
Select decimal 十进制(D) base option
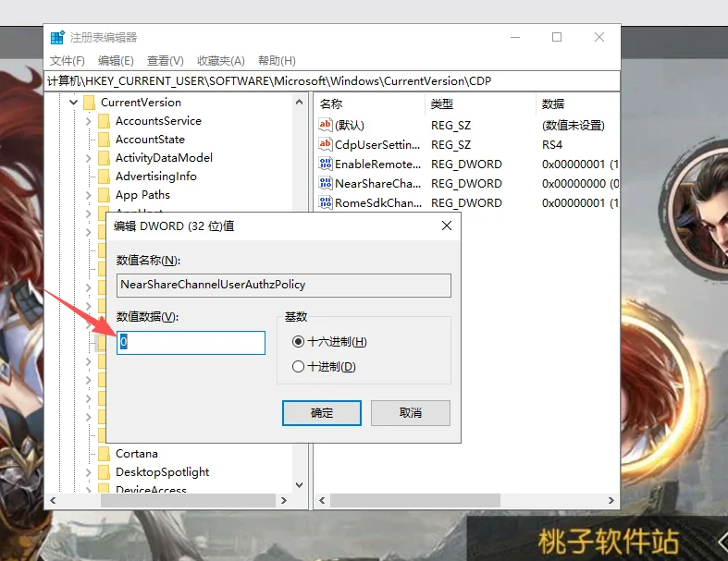[324, 367]
